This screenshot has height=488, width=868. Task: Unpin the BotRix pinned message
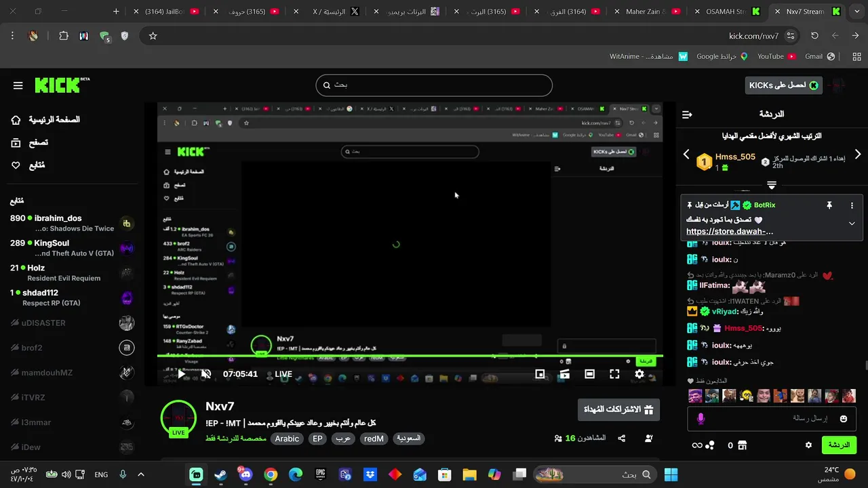pos(829,205)
